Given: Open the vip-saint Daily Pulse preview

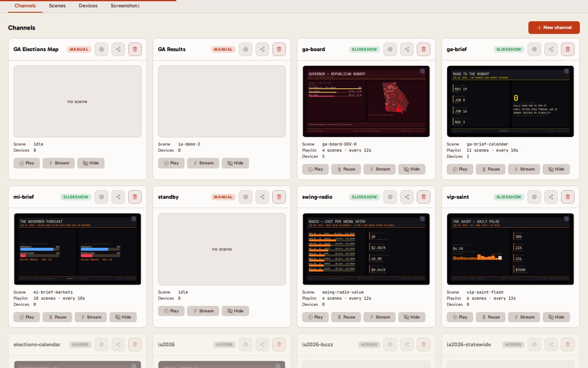Looking at the screenshot, I should pyautogui.click(x=510, y=249).
